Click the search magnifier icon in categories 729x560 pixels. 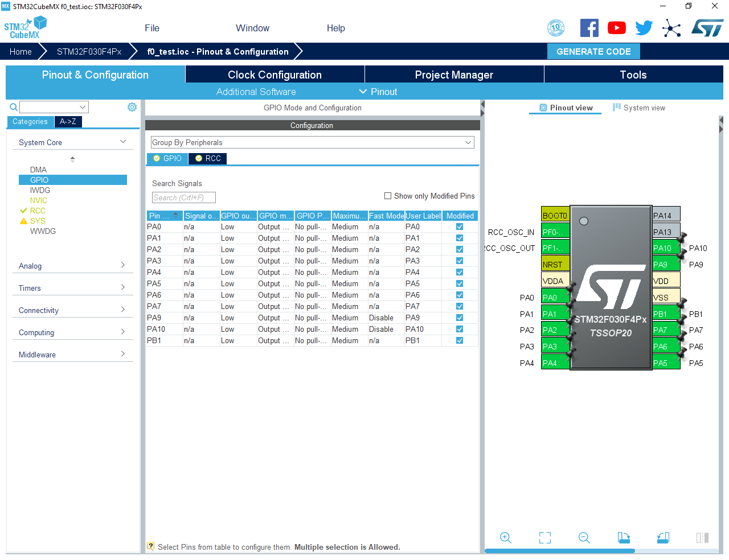coord(14,107)
